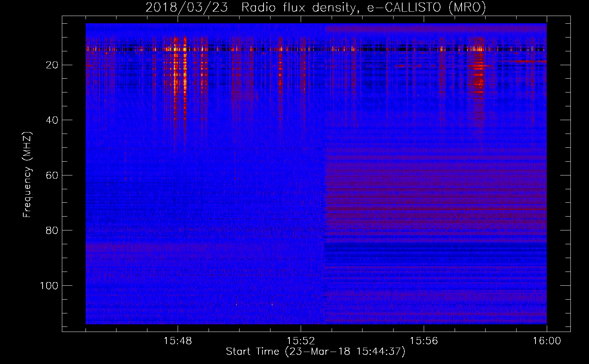Viewport: 589px width, 364px height.
Task: Click the "40" frequency tick label
Action: click(52, 120)
